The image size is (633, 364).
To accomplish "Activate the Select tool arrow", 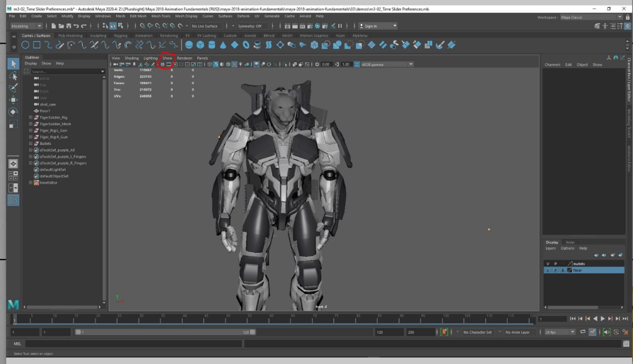I will (x=13, y=64).
